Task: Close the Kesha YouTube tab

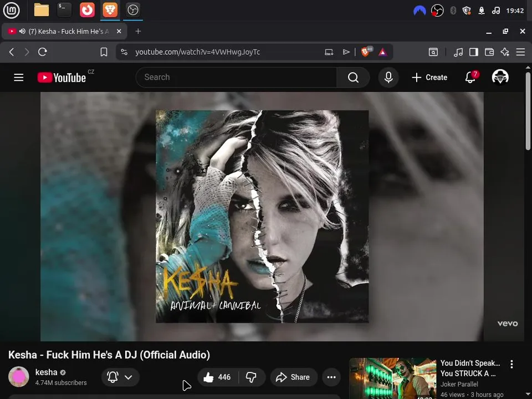Action: pyautogui.click(x=119, y=31)
